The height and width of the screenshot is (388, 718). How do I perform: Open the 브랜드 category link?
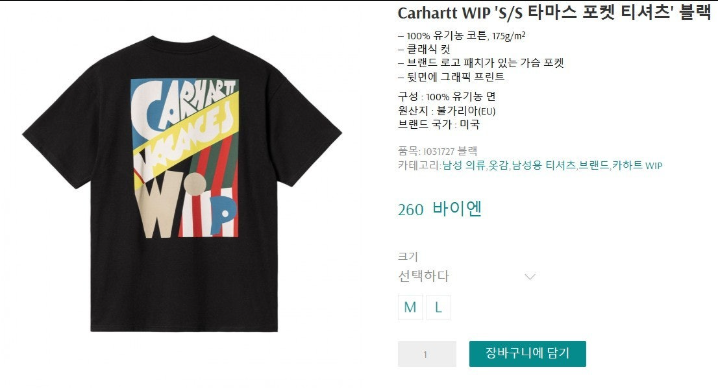(x=594, y=165)
